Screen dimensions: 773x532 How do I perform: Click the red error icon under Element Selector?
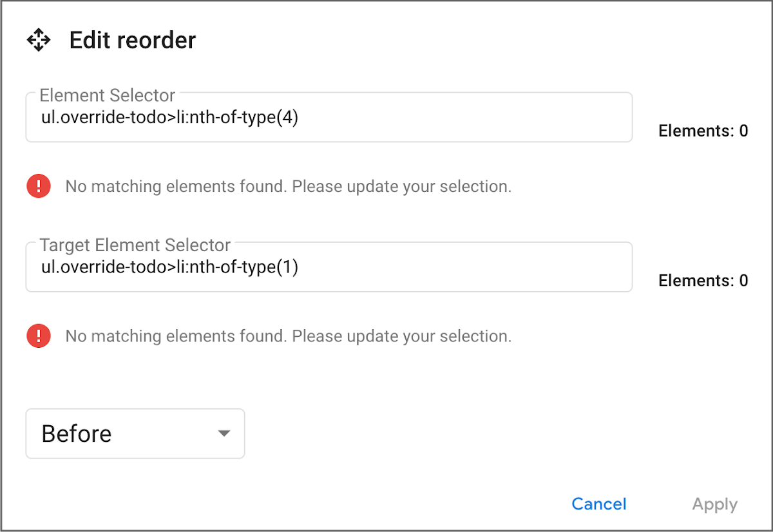click(x=39, y=187)
